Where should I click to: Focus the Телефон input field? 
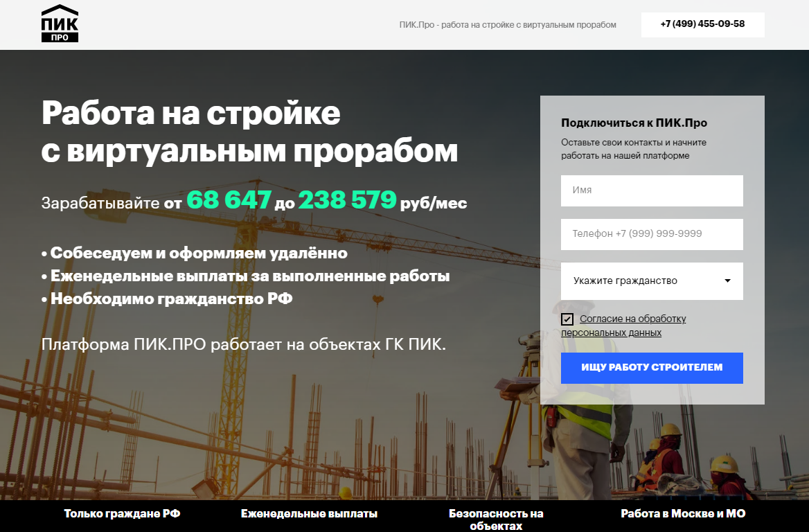pyautogui.click(x=652, y=234)
